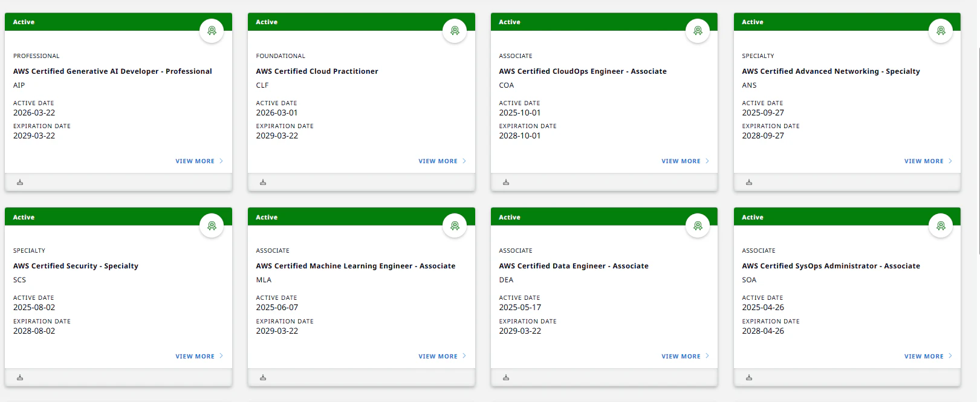The image size is (980, 402).
Task: Click the title AWS Certified Security - Specialty
Action: (76, 266)
